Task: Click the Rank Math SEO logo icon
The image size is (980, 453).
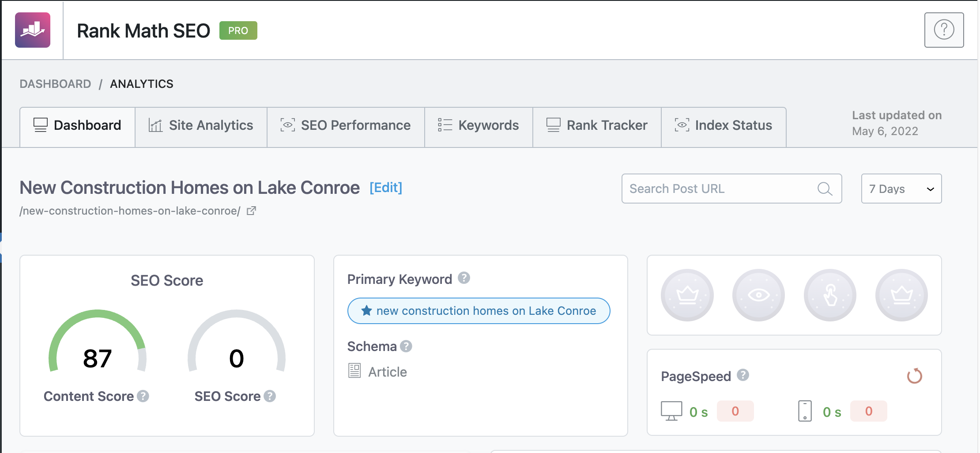Action: (x=33, y=30)
